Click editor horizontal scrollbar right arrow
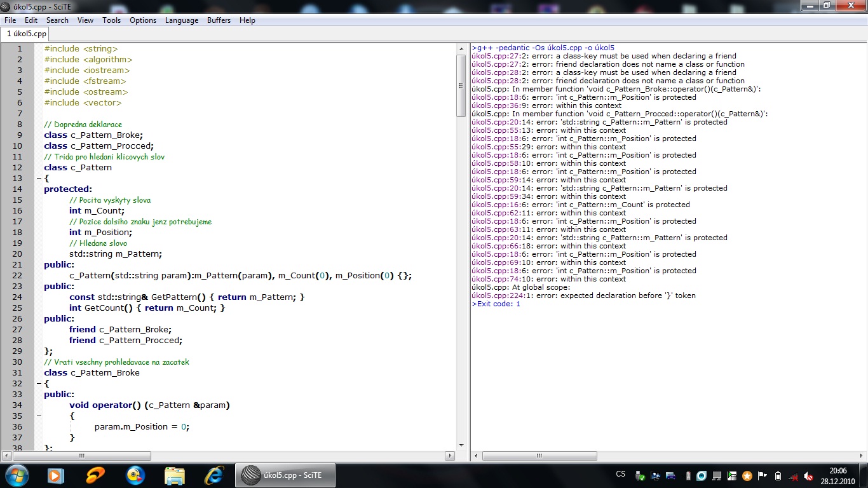This screenshot has height=488, width=868. [450, 456]
